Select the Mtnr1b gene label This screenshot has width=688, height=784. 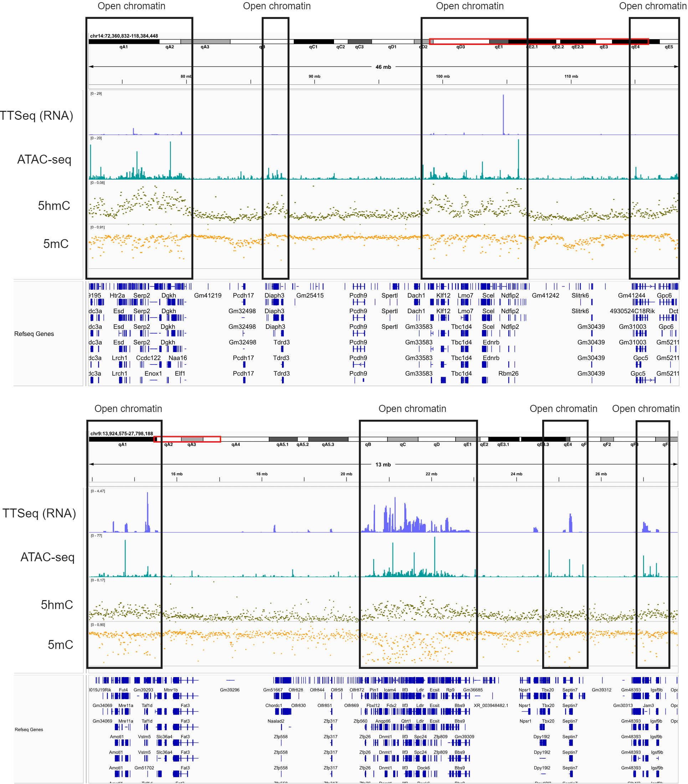171,690
